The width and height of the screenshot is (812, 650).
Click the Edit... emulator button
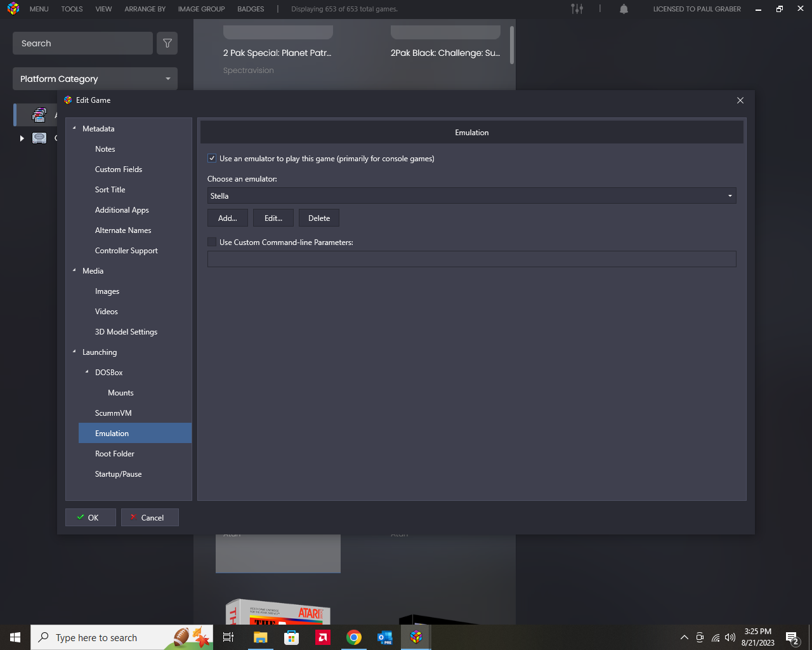[x=273, y=218]
